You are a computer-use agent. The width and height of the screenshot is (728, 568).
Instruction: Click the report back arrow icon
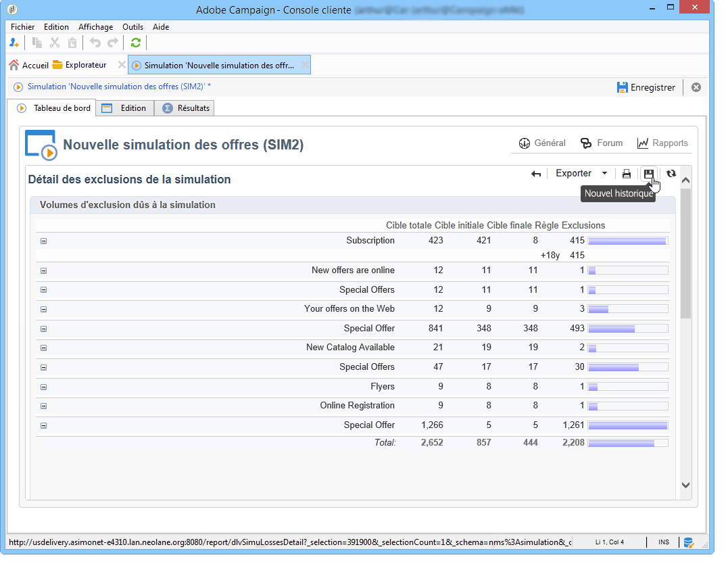click(536, 174)
